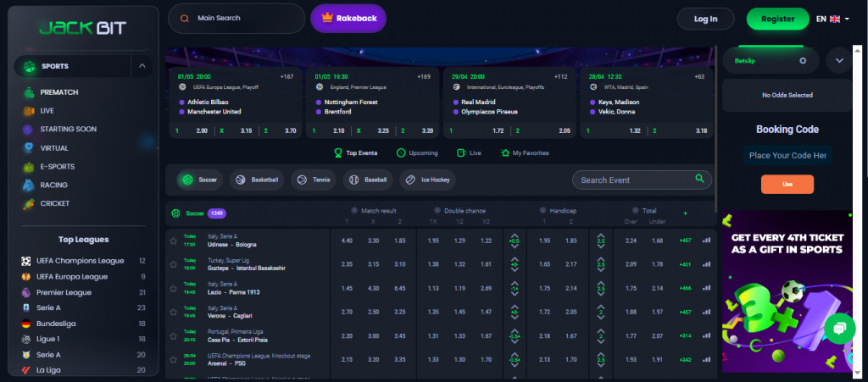Image resolution: width=868 pixels, height=382 pixels.
Task: Lower total line for Verona - Cagliari
Action: [x=601, y=318]
